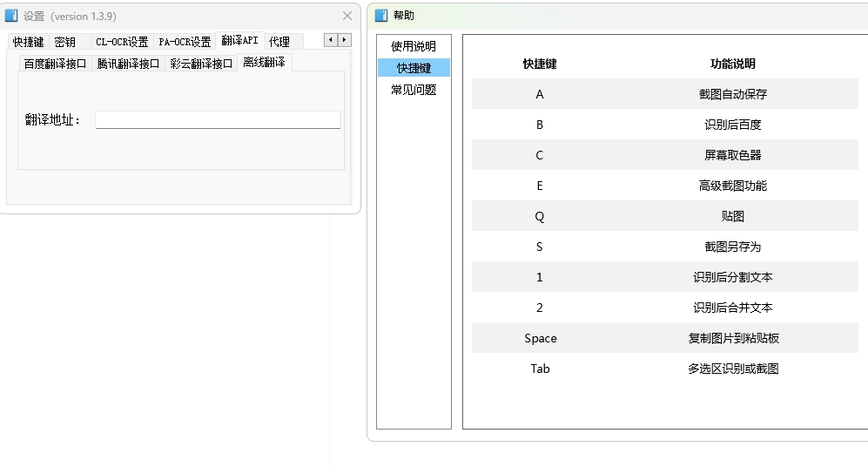This screenshot has height=467, width=868.
Task: Click the 复制图片到粘贴板 description
Action: click(733, 338)
